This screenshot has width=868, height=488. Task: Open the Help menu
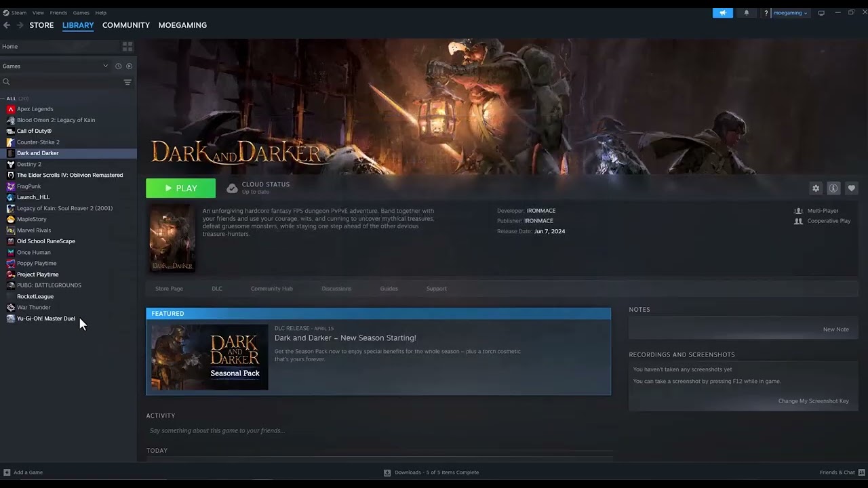101,13
